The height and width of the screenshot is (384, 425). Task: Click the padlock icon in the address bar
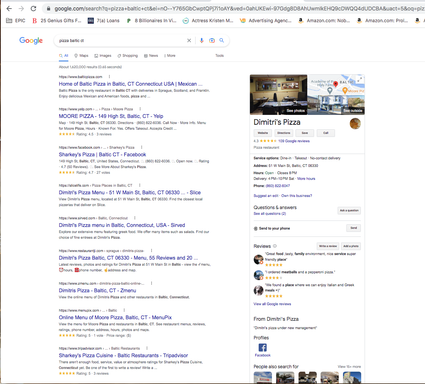[49, 9]
